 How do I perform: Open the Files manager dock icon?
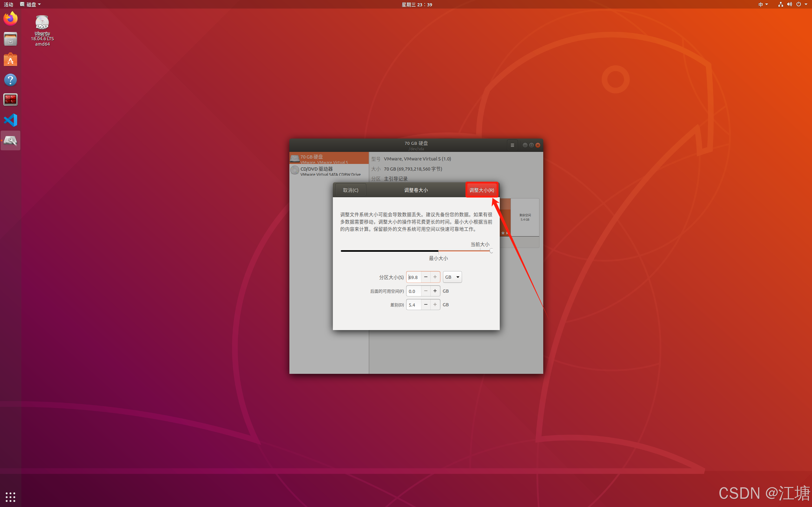tap(10, 39)
